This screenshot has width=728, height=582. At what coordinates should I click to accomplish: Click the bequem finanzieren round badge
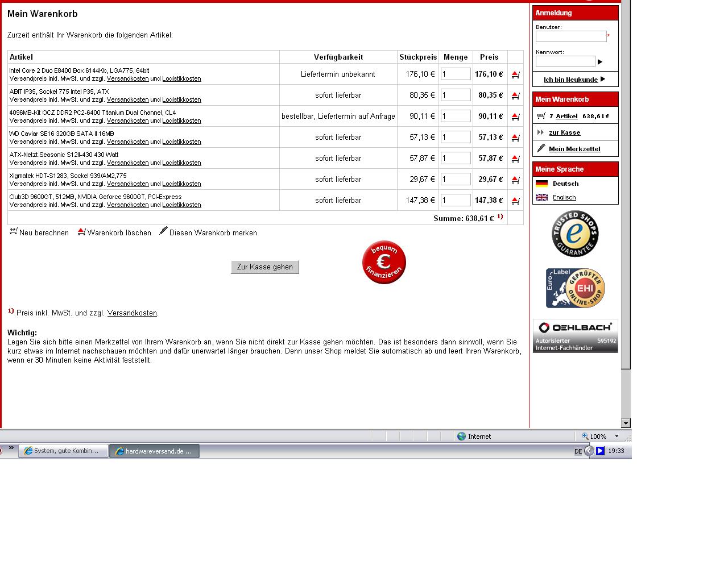pyautogui.click(x=384, y=262)
